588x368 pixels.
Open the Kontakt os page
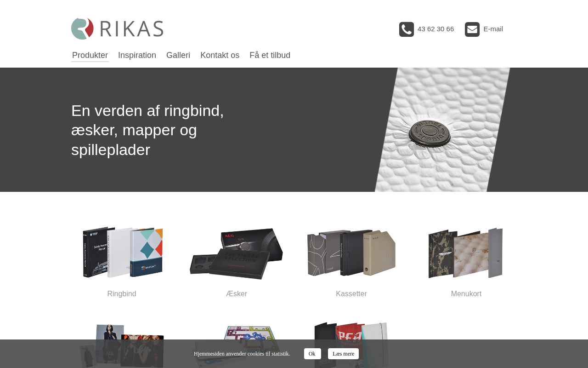click(x=220, y=55)
